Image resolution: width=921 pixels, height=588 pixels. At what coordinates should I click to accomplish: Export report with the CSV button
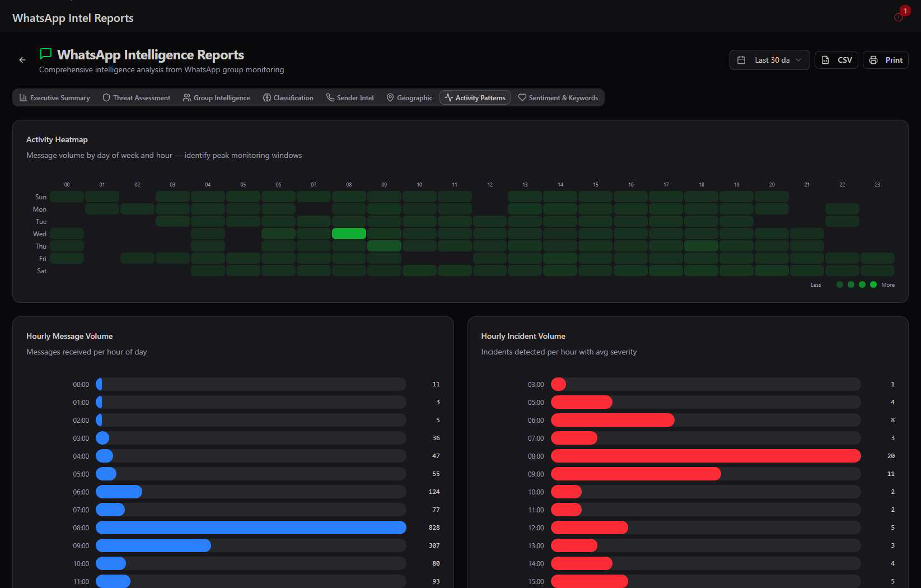[x=836, y=60]
